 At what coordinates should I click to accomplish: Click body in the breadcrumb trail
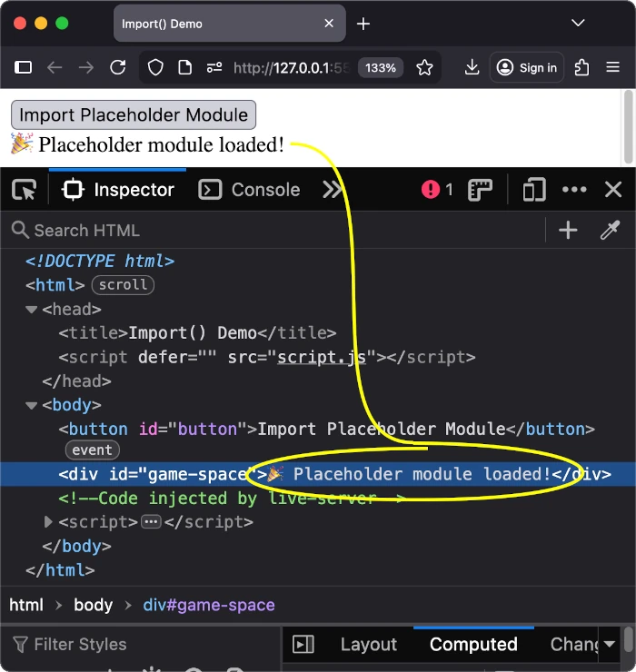pyautogui.click(x=93, y=605)
